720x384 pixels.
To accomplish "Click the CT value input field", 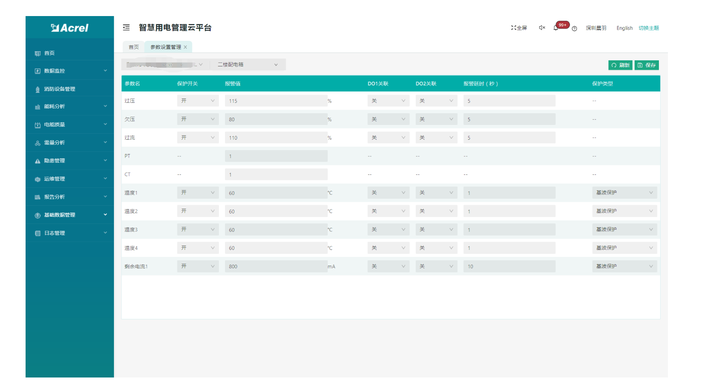I will click(276, 174).
